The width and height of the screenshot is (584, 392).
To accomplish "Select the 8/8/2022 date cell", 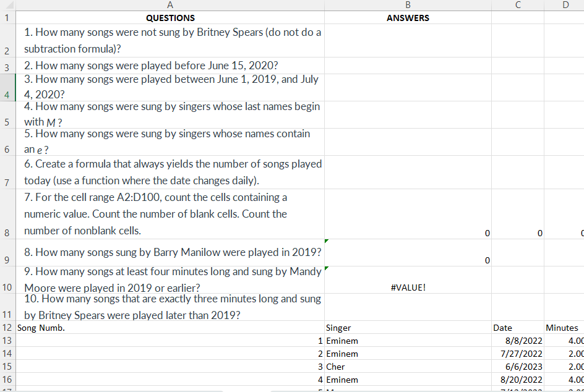I will tap(517, 341).
